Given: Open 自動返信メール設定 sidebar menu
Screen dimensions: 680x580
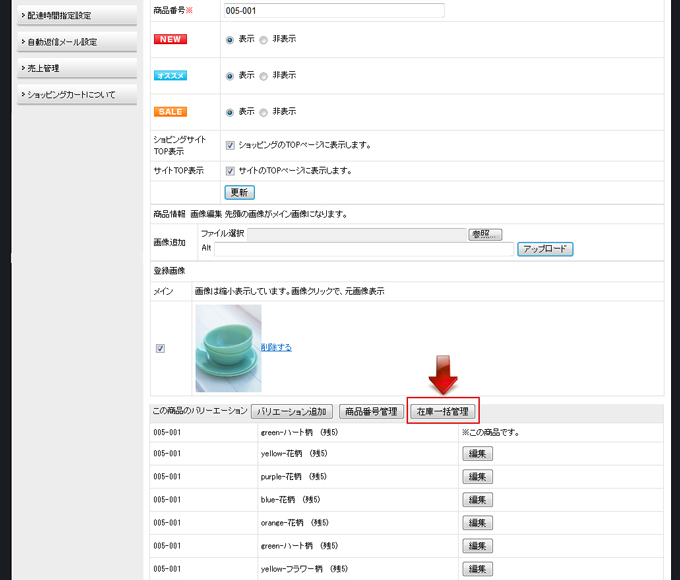Looking at the screenshot, I should pos(75,42).
